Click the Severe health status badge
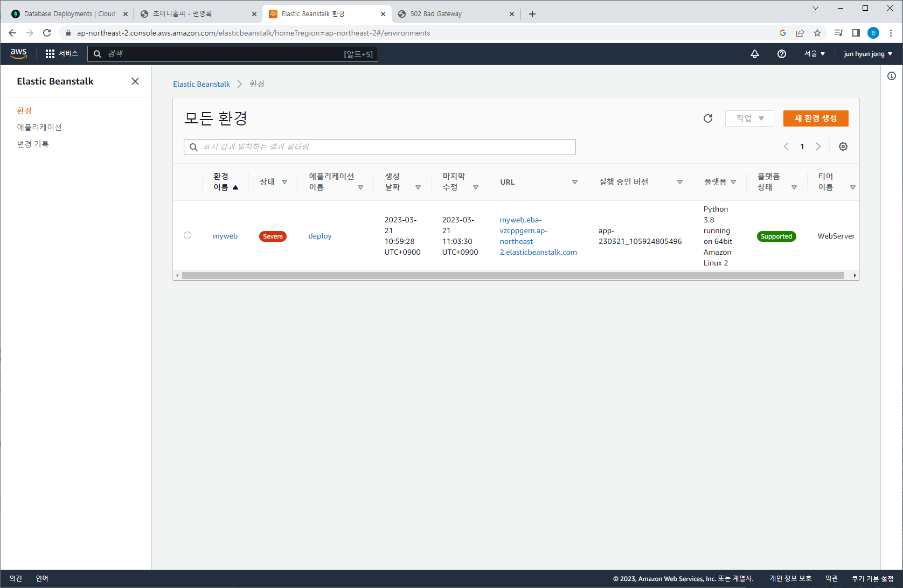903x588 pixels. [x=273, y=236]
